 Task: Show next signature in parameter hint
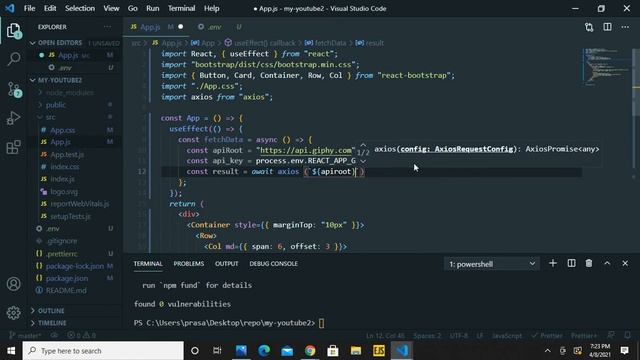click(x=363, y=161)
